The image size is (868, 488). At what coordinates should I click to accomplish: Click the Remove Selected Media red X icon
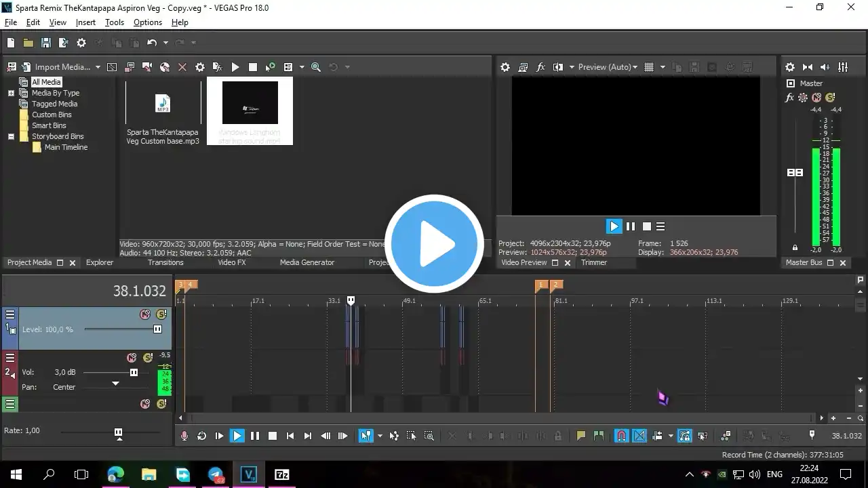pyautogui.click(x=182, y=67)
